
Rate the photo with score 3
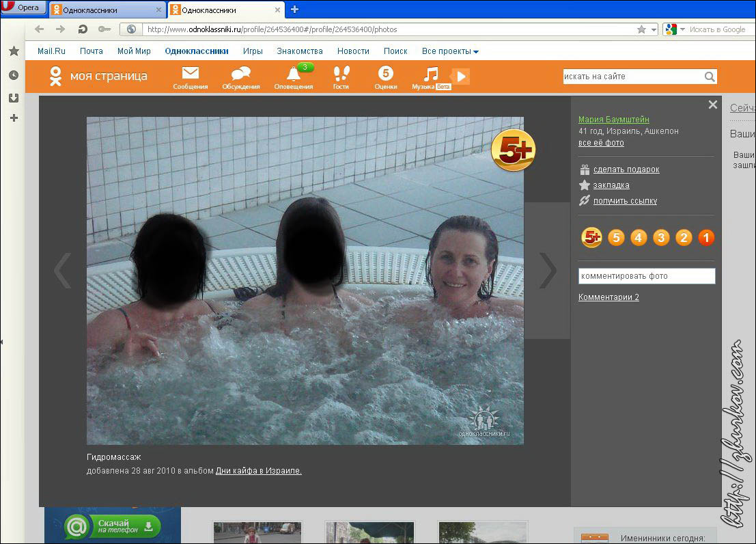[x=661, y=238]
